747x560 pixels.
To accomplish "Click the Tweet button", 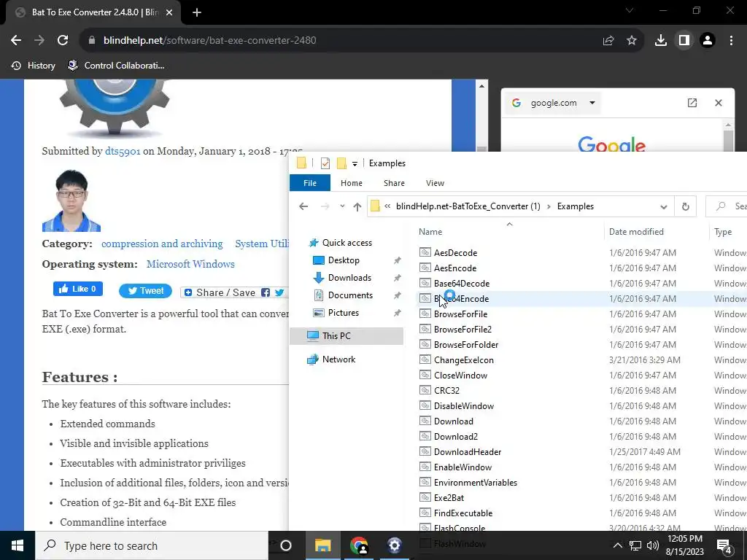I will point(145,291).
